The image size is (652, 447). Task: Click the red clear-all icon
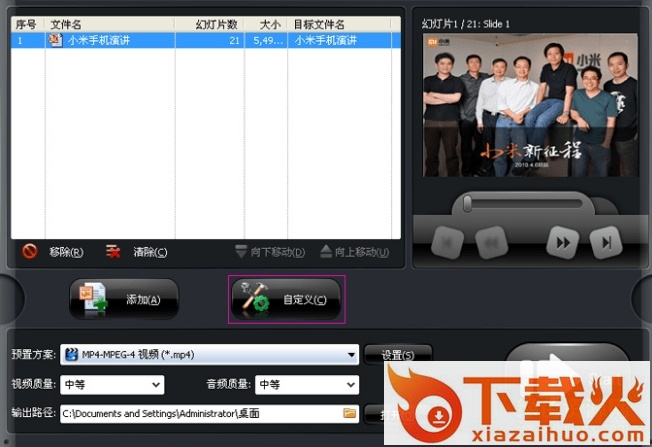pyautogui.click(x=113, y=251)
